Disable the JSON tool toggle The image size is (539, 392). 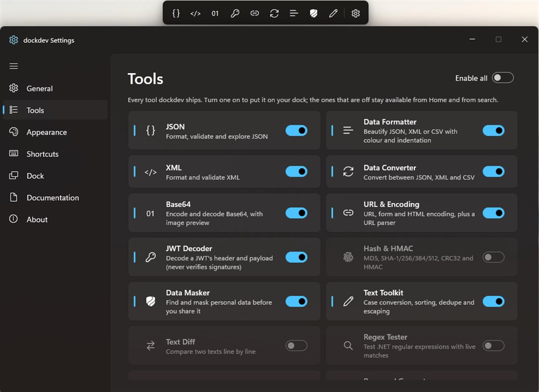(x=296, y=131)
